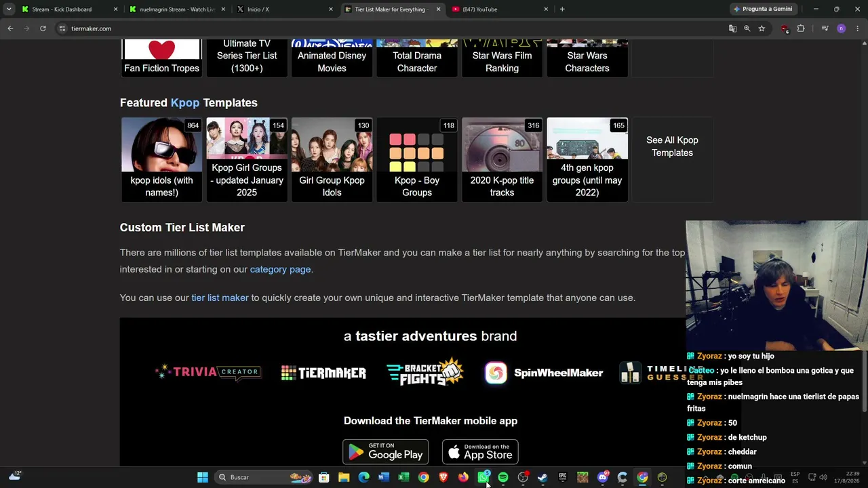Open the Chrome three-dot menu
This screenshot has width=868, height=488.
tap(858, 28)
